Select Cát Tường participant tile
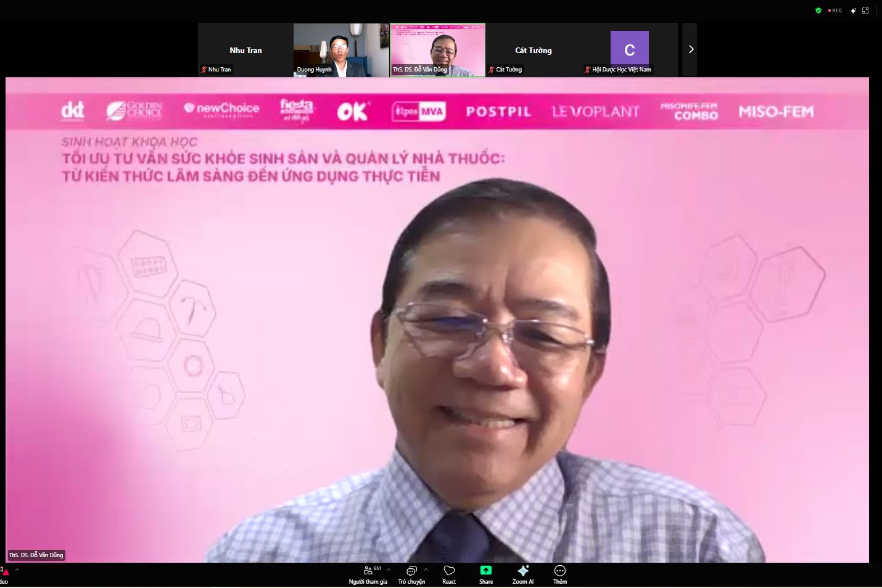Viewport: 882px width, 588px height. pyautogui.click(x=534, y=49)
